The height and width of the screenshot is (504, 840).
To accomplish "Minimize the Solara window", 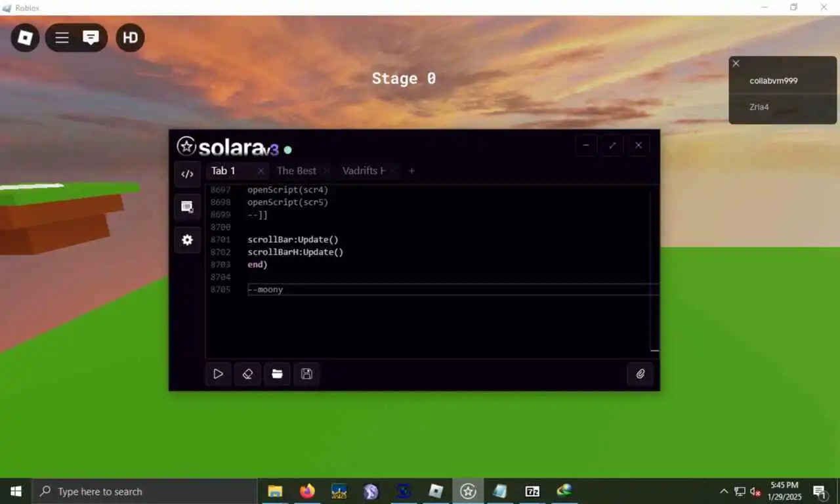I will tap(586, 146).
